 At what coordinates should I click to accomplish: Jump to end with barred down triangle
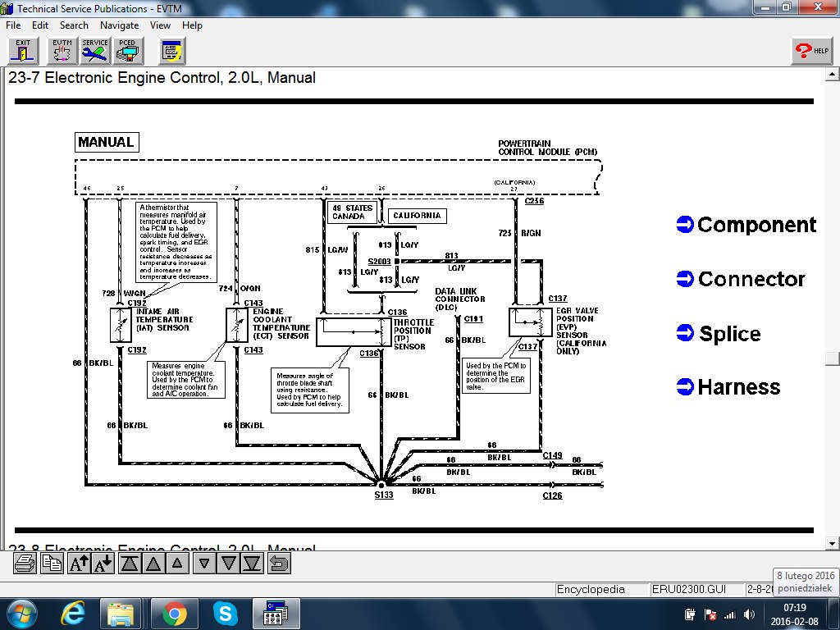[x=253, y=564]
